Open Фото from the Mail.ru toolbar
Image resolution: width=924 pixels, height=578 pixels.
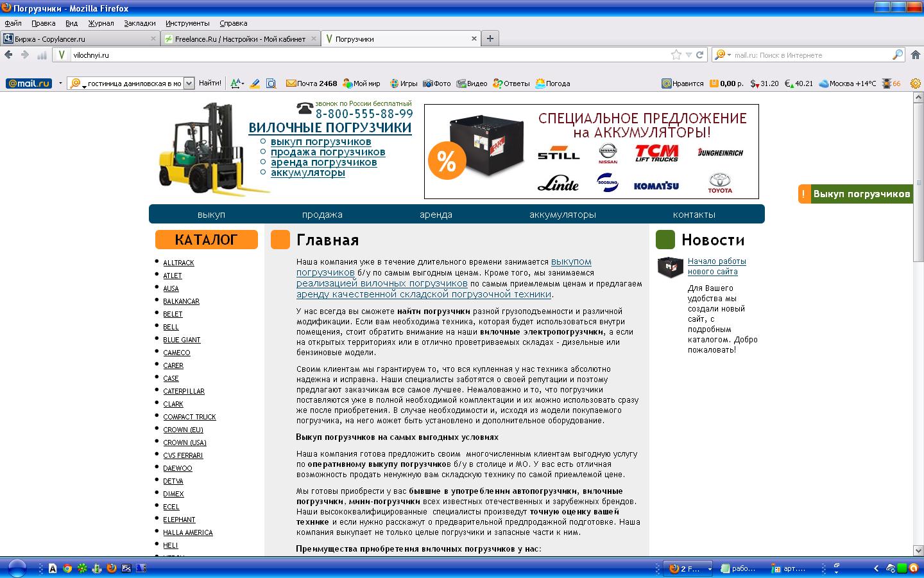pyautogui.click(x=437, y=83)
